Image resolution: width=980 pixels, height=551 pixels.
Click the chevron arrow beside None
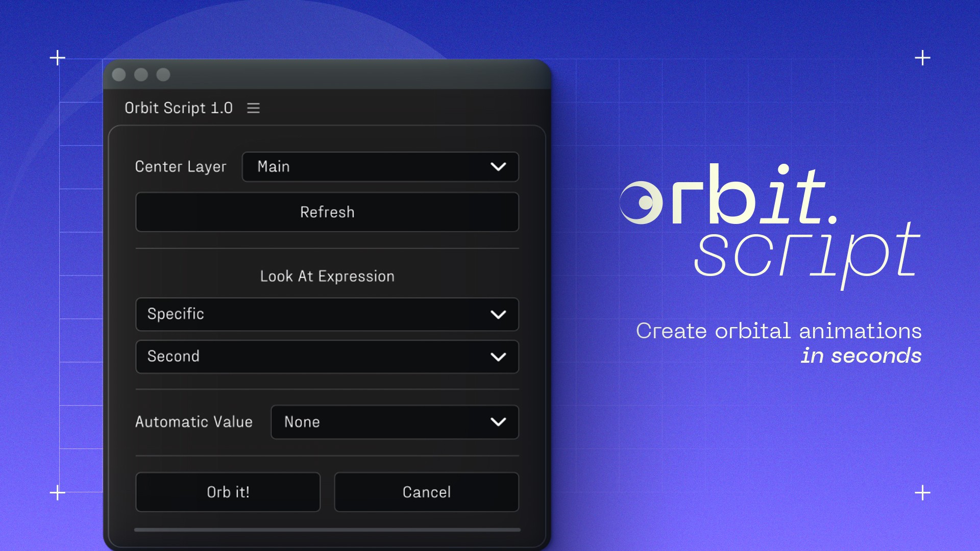click(x=498, y=422)
